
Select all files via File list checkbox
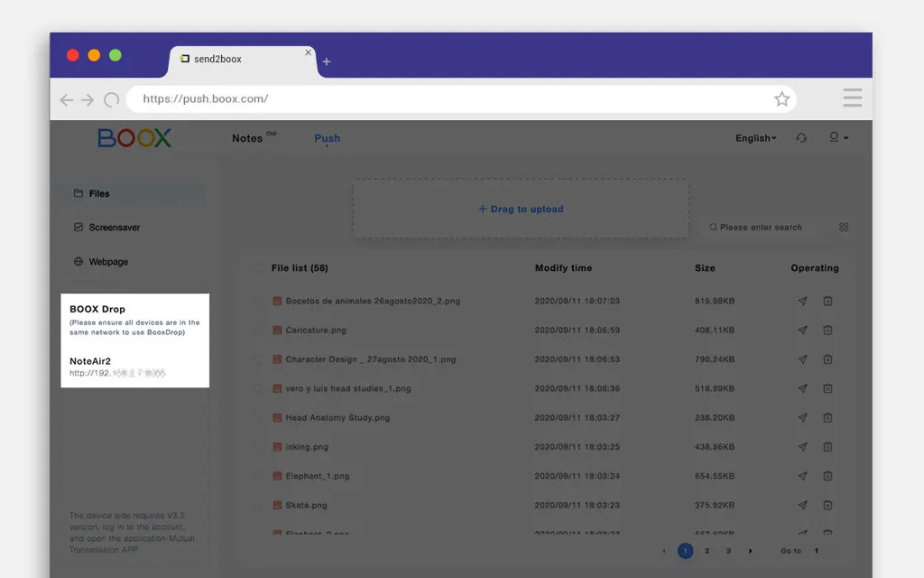point(259,268)
